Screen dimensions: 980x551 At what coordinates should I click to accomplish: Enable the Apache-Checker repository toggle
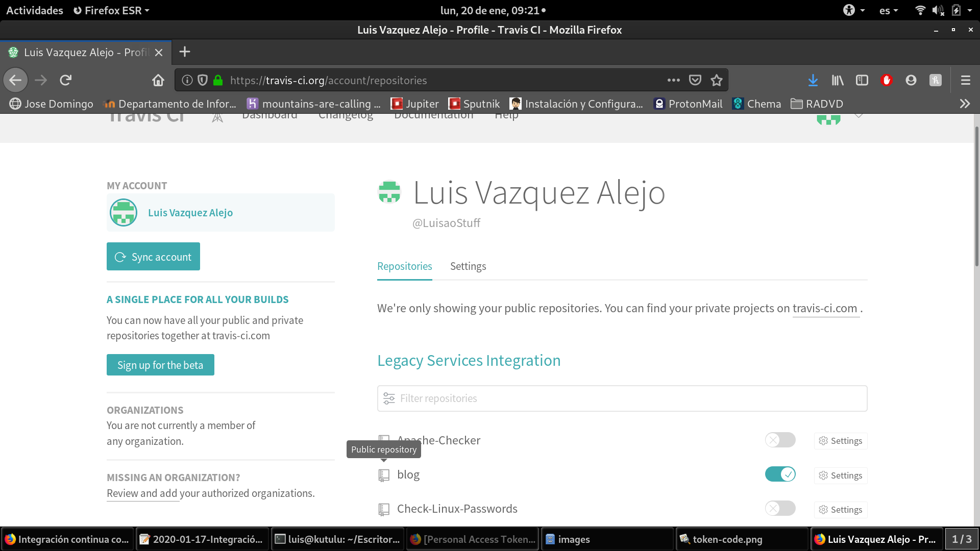tap(780, 440)
